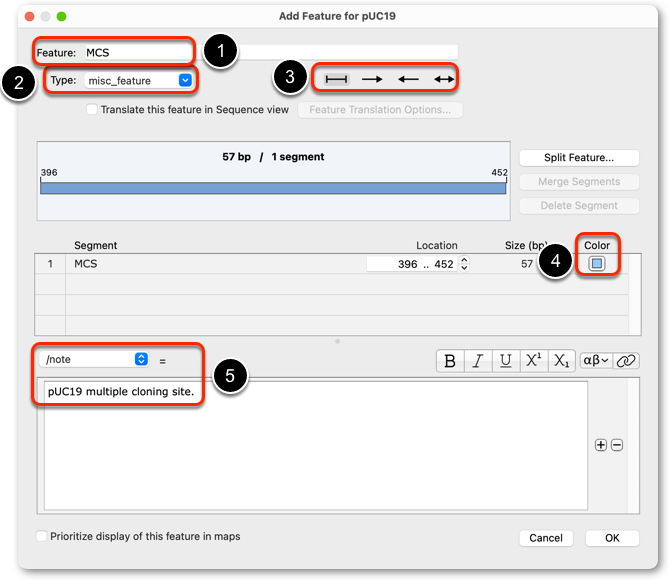Adjust location with the 396..452 stepper
The image size is (669, 580).
click(x=464, y=264)
